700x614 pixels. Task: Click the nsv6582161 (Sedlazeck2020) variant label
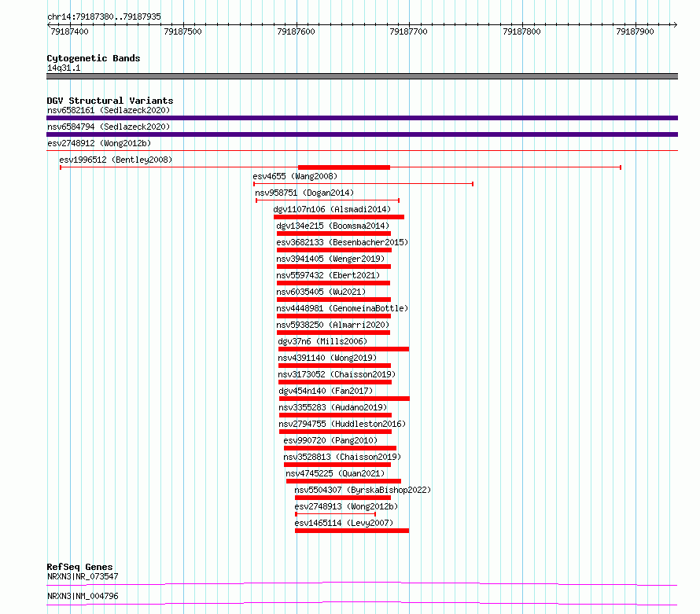point(109,110)
